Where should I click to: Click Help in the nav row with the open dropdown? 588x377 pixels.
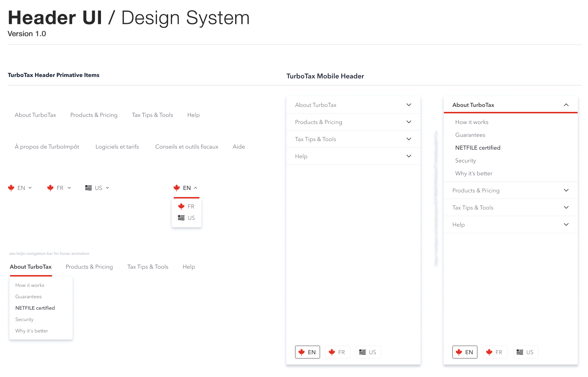tap(189, 267)
